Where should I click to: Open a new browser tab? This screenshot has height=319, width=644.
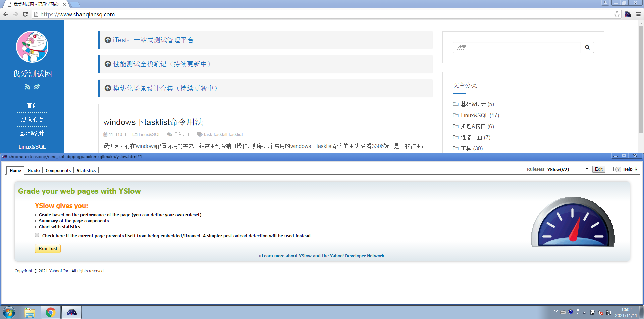(75, 4)
